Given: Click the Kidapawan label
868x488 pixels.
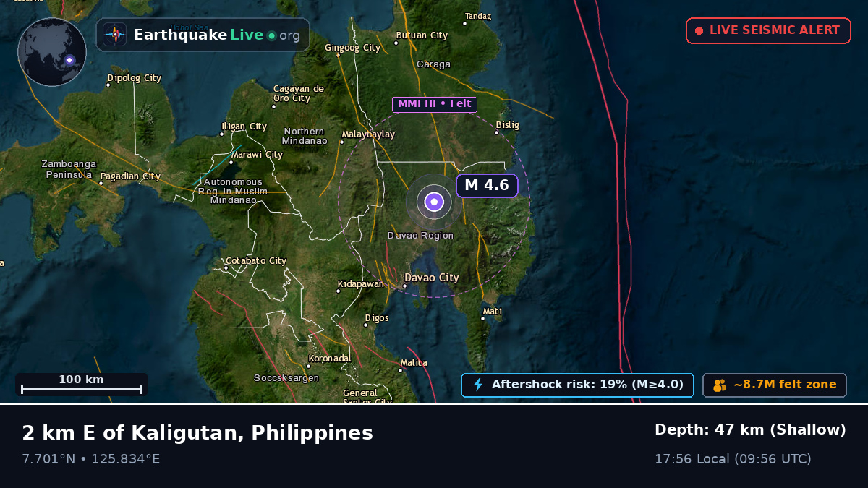Looking at the screenshot, I should click(361, 284).
